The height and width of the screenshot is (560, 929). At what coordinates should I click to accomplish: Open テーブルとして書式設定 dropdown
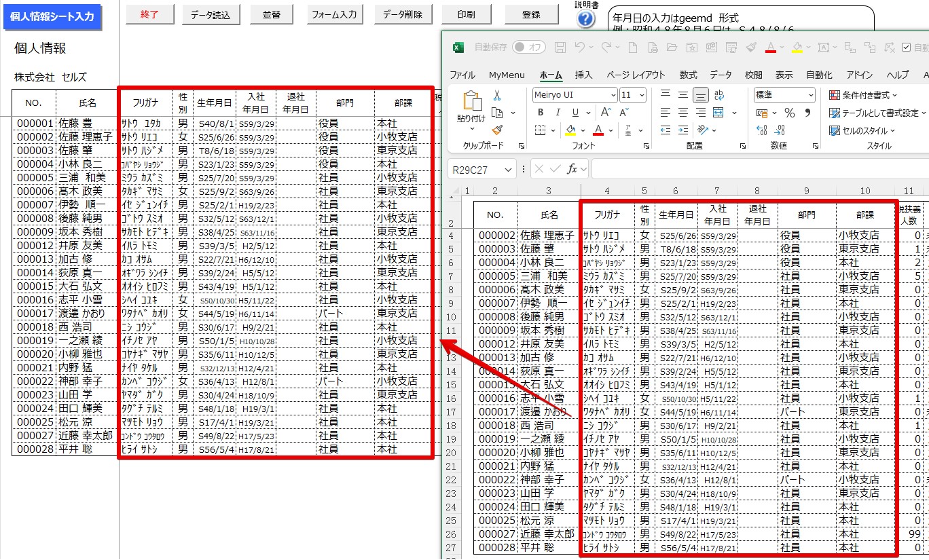click(x=878, y=113)
